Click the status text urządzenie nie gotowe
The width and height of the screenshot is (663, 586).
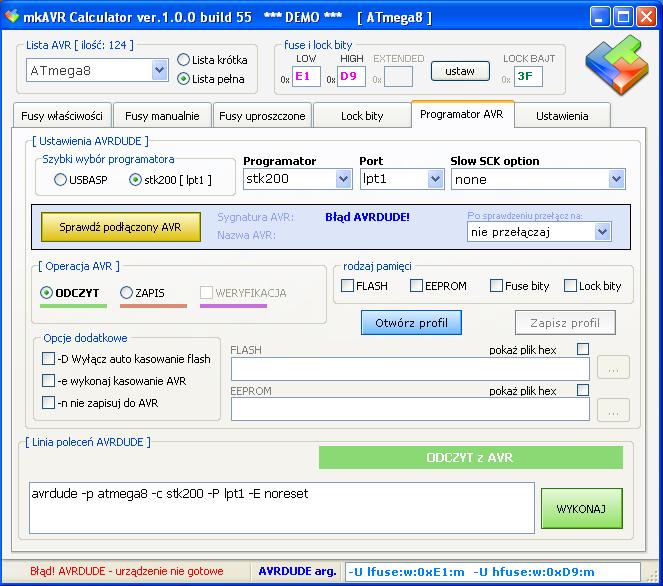[x=126, y=571]
